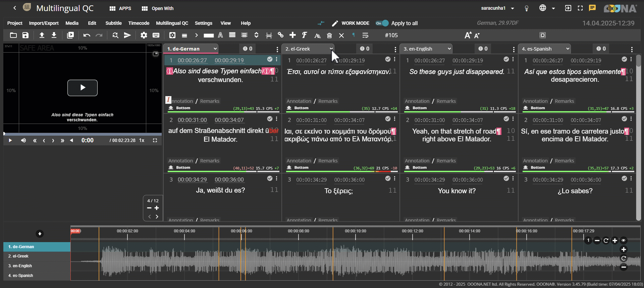This screenshot has width=644, height=288.
Task: Click the Open With button
Action: pos(158,8)
